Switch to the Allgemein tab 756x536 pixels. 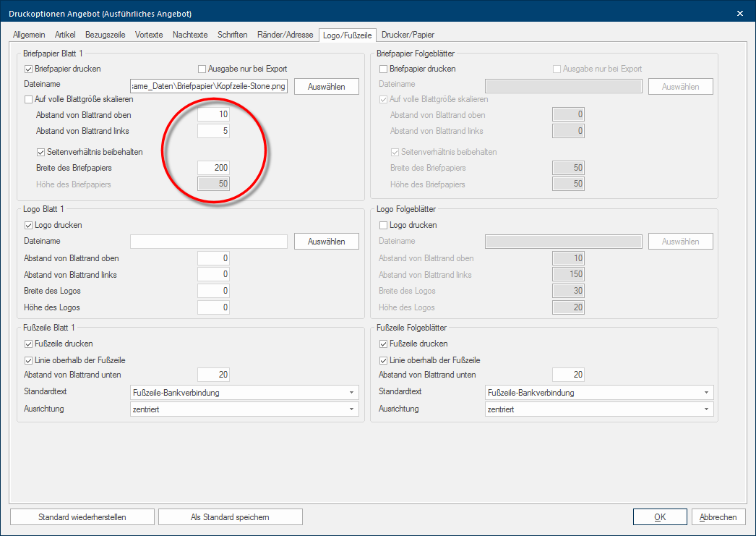(x=29, y=34)
